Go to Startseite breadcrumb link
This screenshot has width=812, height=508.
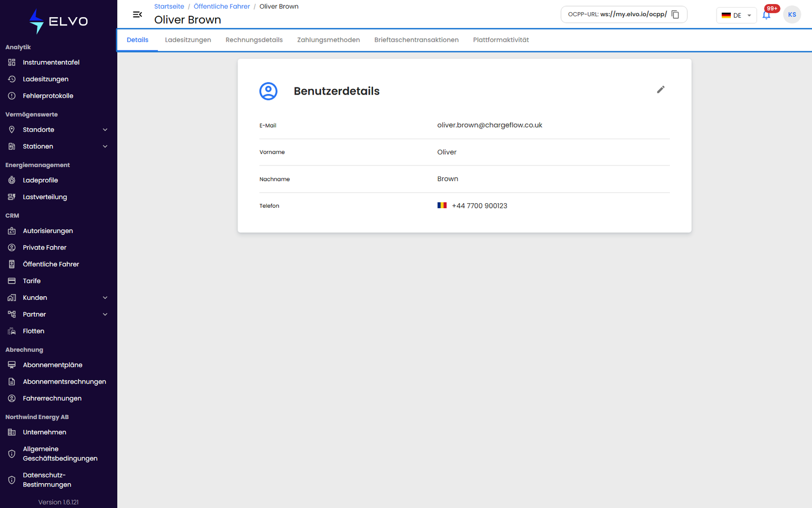pos(169,7)
